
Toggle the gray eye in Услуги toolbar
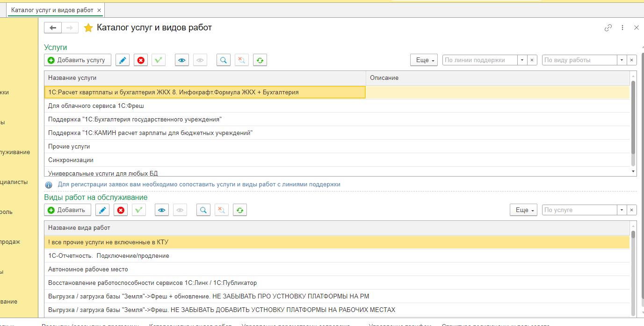click(200, 60)
